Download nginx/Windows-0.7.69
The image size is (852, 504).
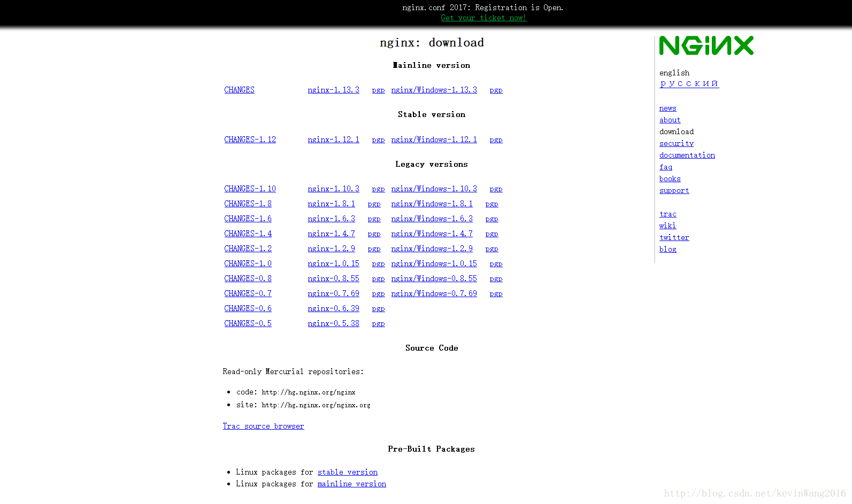tap(434, 293)
